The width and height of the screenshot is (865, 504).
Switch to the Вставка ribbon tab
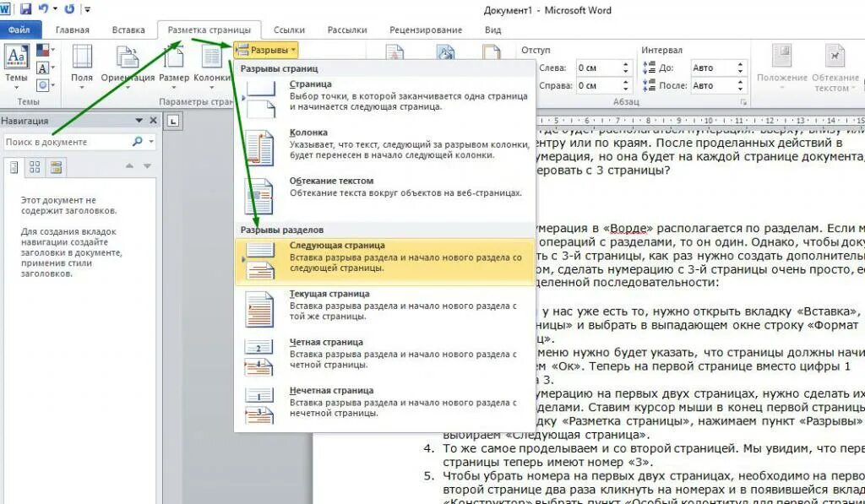(128, 30)
